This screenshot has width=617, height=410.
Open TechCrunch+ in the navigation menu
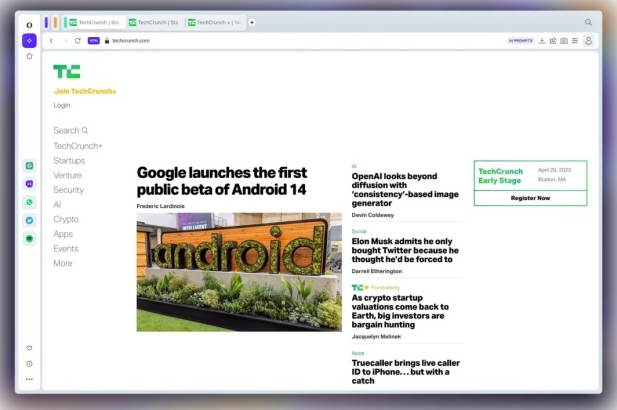coord(78,146)
